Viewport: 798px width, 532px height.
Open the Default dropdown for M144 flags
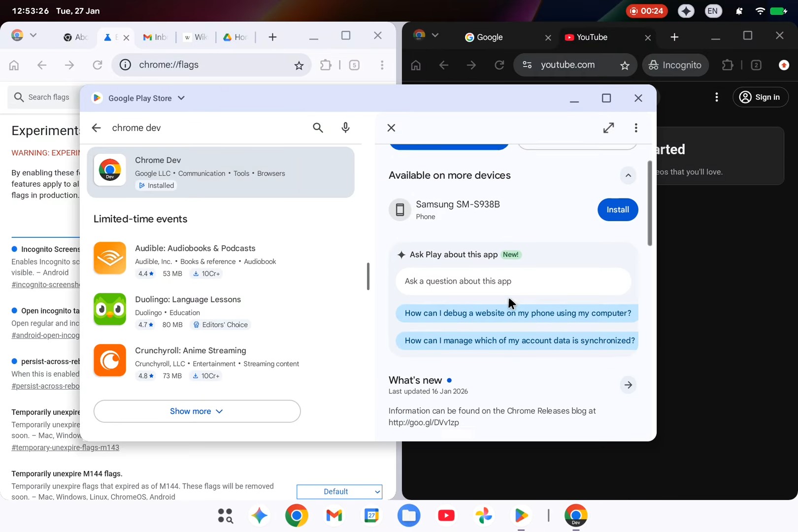339,492
